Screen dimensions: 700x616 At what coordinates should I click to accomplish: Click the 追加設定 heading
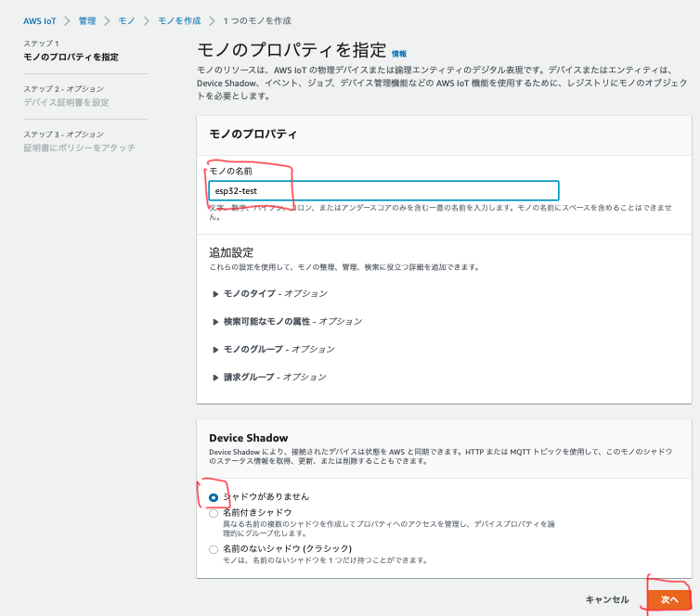point(231,252)
